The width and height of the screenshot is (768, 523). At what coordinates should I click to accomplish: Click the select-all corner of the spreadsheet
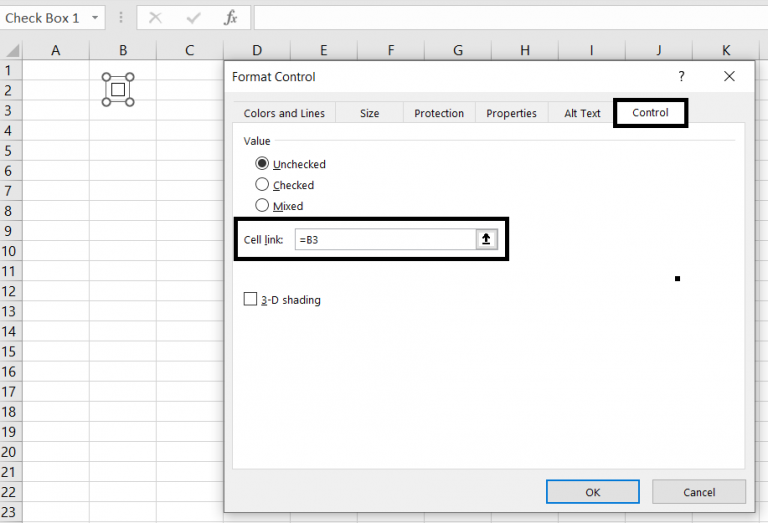[x=10, y=50]
